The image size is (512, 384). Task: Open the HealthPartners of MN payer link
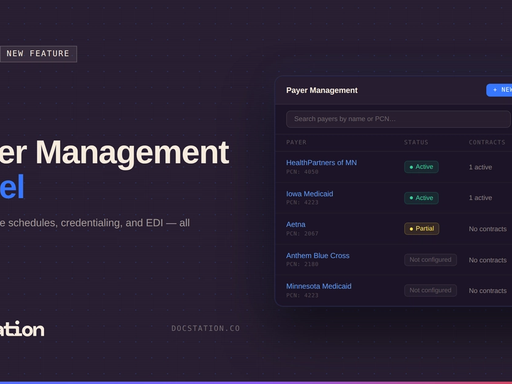tap(321, 163)
